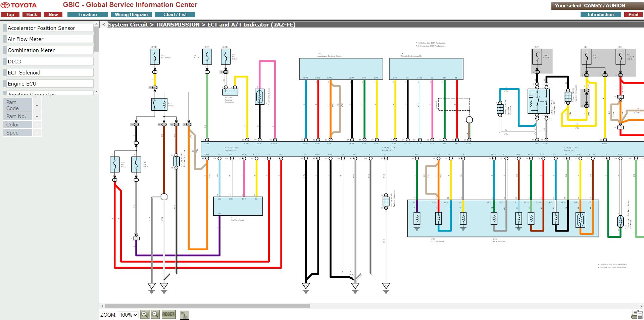Screen dimensions: 644x320
Task: Click the Accelerator Position Sensor block in the diagram
Action: coord(341,69)
